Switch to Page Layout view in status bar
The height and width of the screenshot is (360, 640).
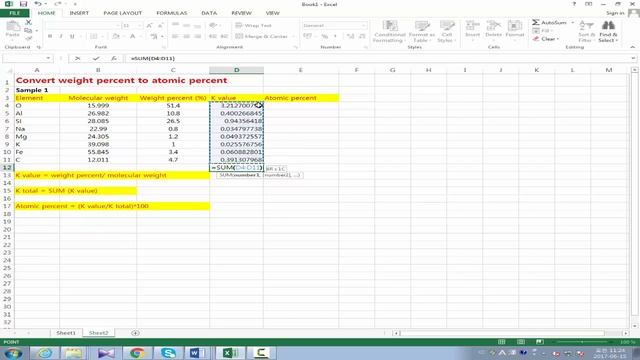[521, 342]
